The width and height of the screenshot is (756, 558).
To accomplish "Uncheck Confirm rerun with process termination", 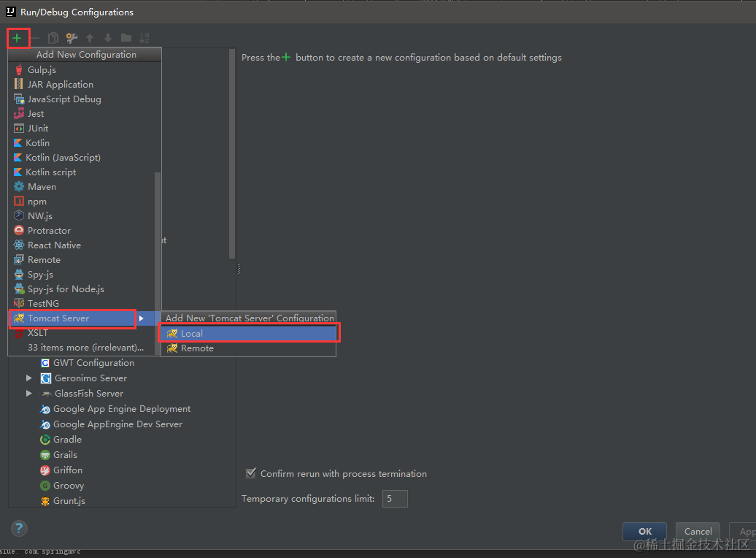I will click(251, 473).
